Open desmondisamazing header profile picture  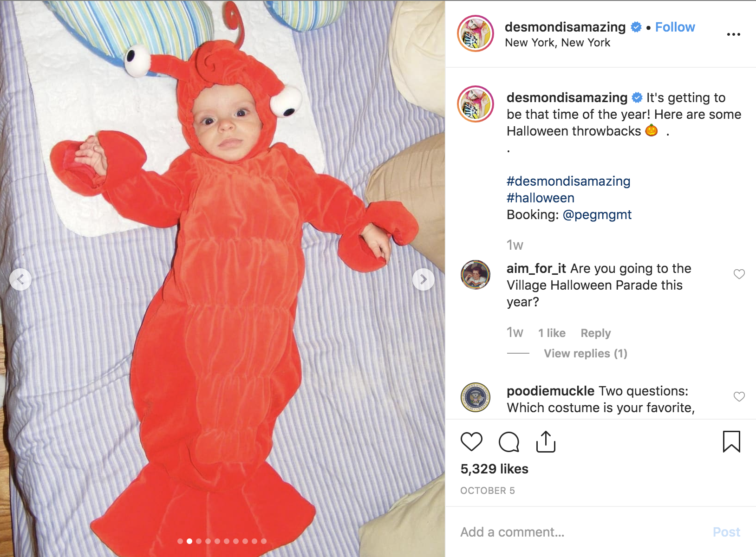click(475, 33)
